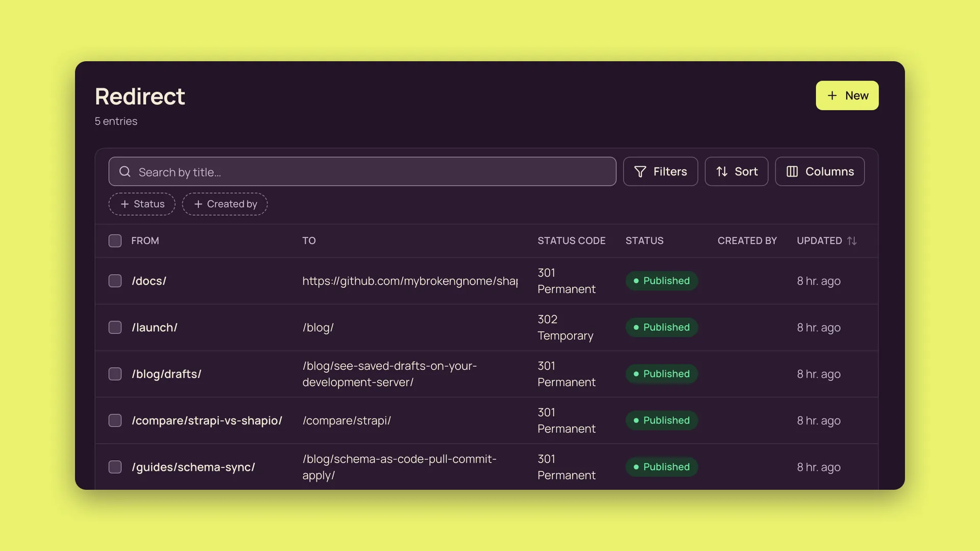Click the Redirect page heading
Screen dimensions: 980x551
point(140,96)
